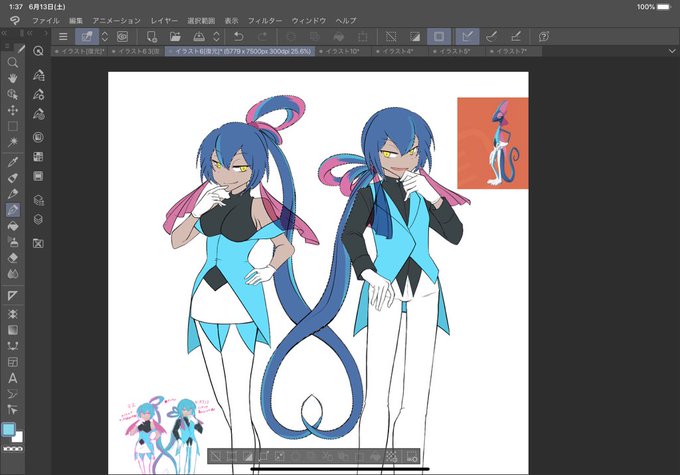Select the rectangular Selection area tool

(x=13, y=126)
